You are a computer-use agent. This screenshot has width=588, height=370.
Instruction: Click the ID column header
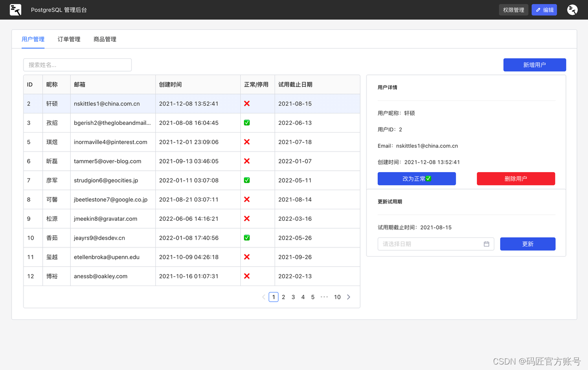coord(33,84)
